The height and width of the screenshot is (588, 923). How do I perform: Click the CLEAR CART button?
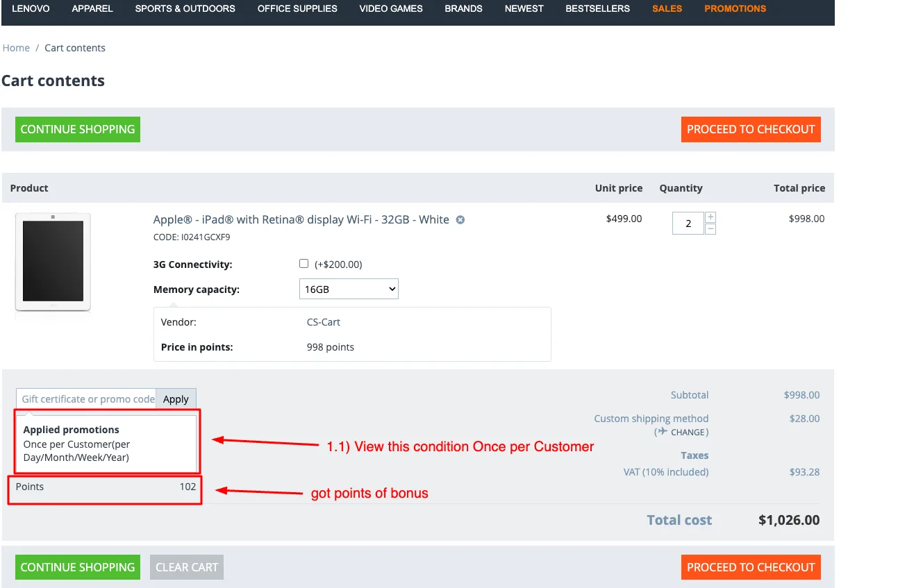[187, 567]
